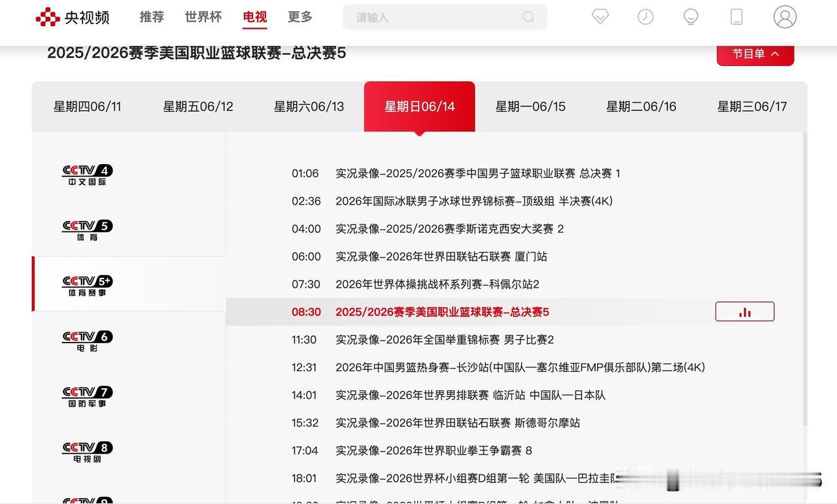Switch to 星期二06/16 tab
Viewport: 837px width, 504px height.
(641, 107)
